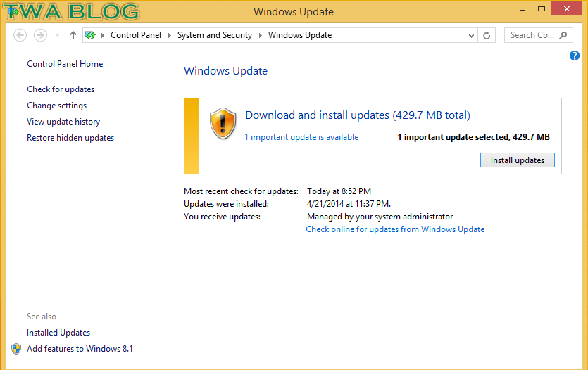Click 'Today at 8:52 PM' text
The height and width of the screenshot is (370, 588).
click(x=339, y=191)
